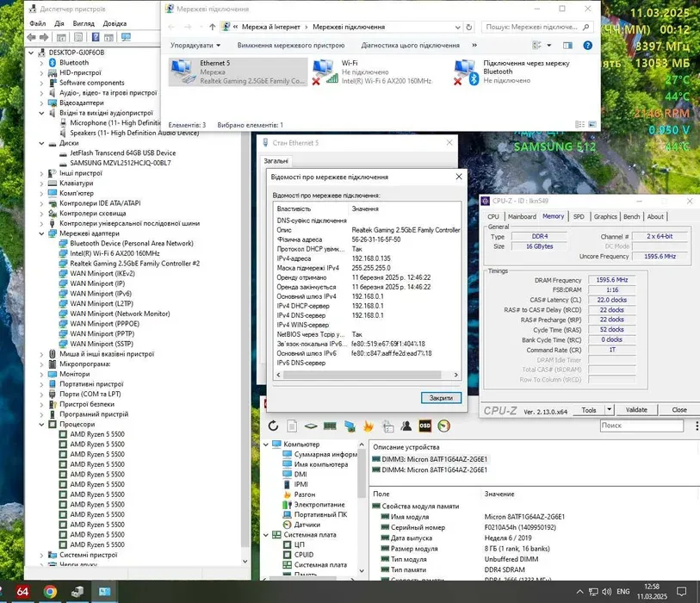Open the Упорядкувати dropdown in Network Connections
Image resolution: width=700 pixels, height=603 pixels.
point(195,45)
